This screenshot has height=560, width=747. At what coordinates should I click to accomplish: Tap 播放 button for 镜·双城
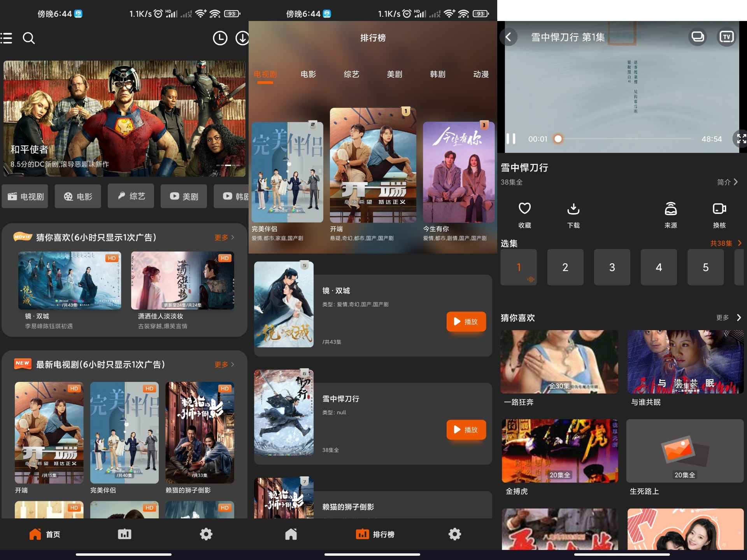(x=466, y=322)
